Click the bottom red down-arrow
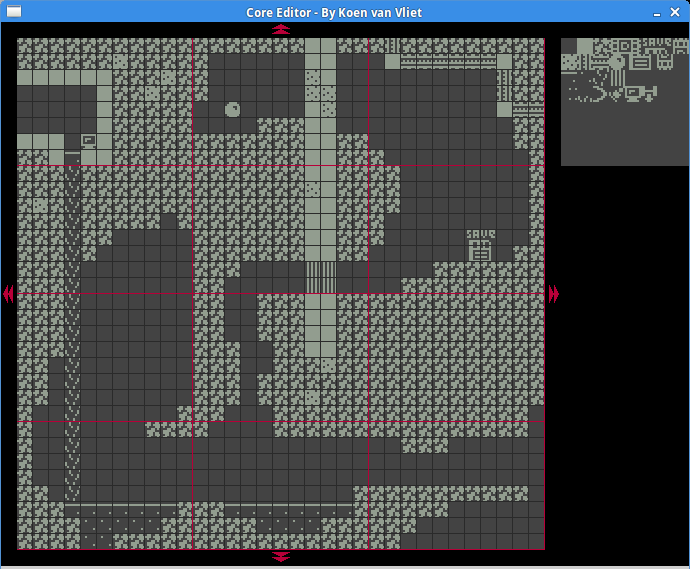Image resolution: width=690 pixels, height=569 pixels. 281,557
